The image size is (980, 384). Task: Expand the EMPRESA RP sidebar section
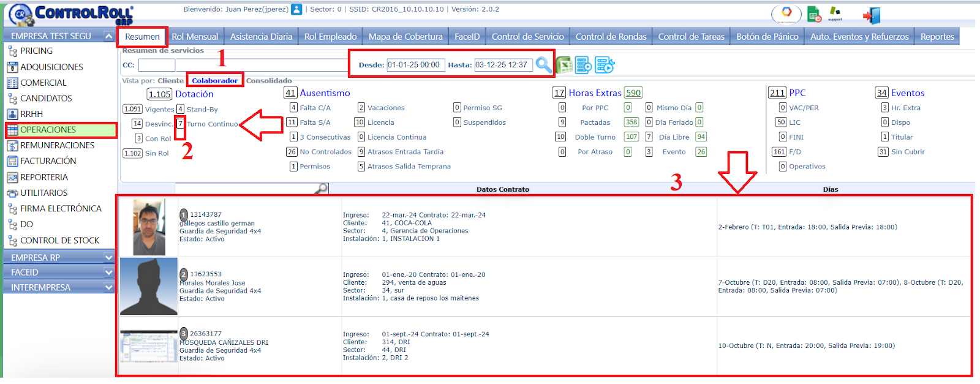108,258
